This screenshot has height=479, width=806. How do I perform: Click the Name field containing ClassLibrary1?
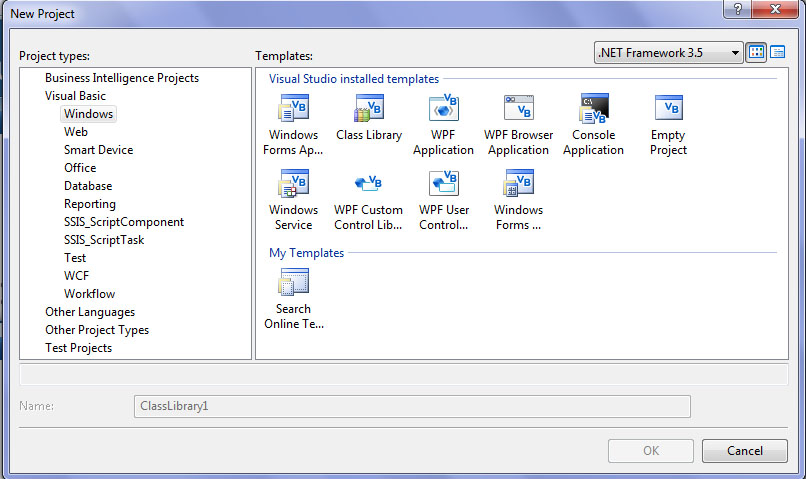pos(412,407)
